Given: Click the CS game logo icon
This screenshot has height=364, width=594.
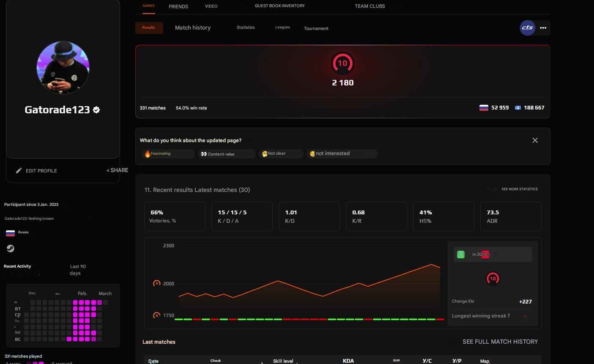Looking at the screenshot, I should coord(527,27).
